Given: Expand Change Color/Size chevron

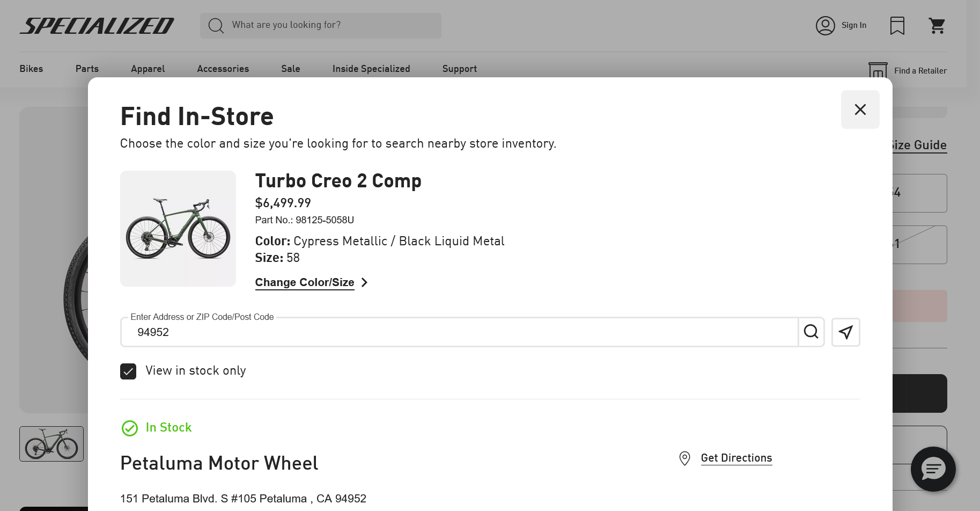Looking at the screenshot, I should point(365,282).
